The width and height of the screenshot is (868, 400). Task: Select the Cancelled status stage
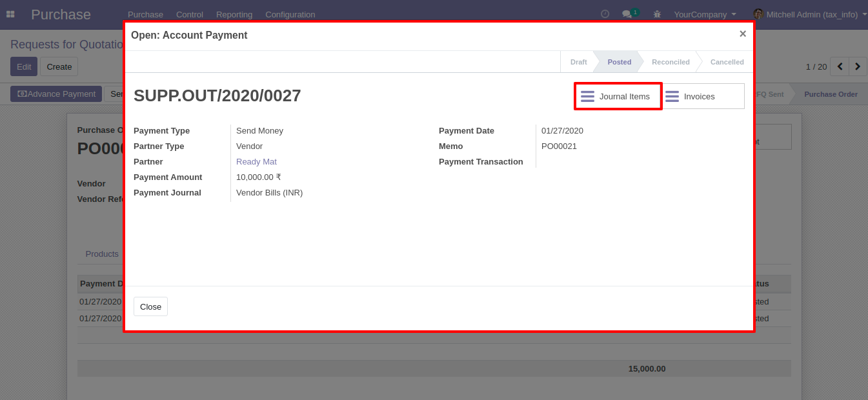point(727,62)
